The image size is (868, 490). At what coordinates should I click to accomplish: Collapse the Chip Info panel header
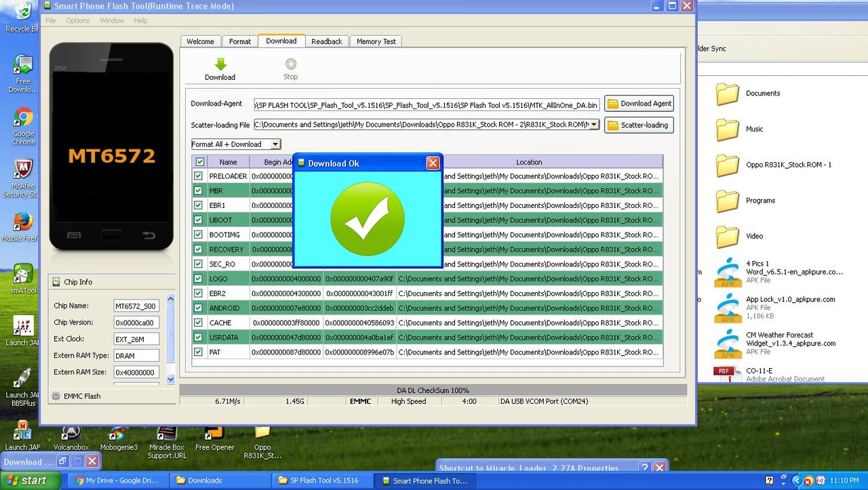112,282
